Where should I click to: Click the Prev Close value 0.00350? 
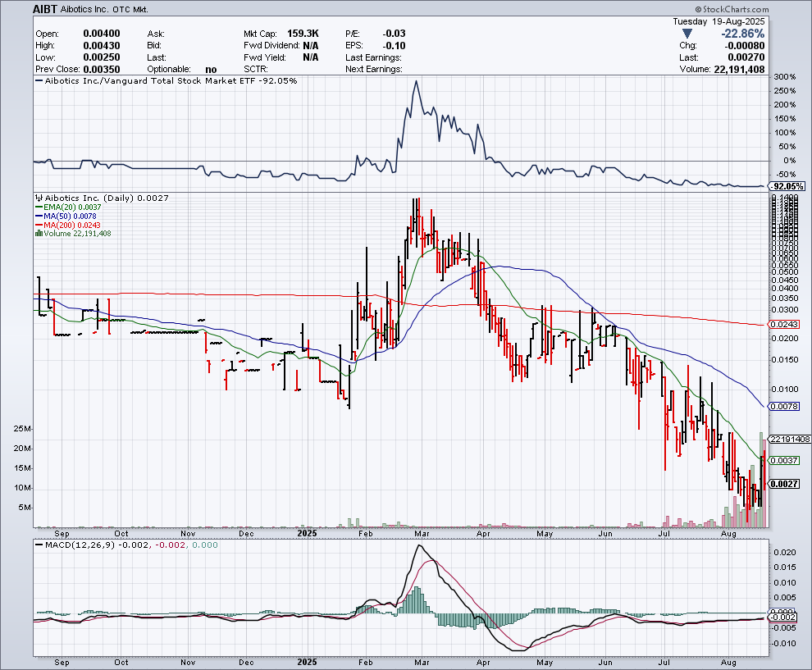[x=102, y=70]
